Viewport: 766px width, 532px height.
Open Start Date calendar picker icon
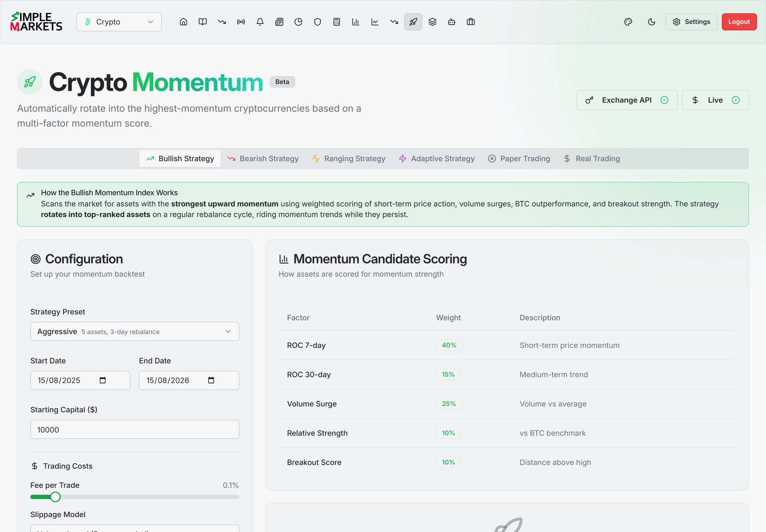pos(103,380)
